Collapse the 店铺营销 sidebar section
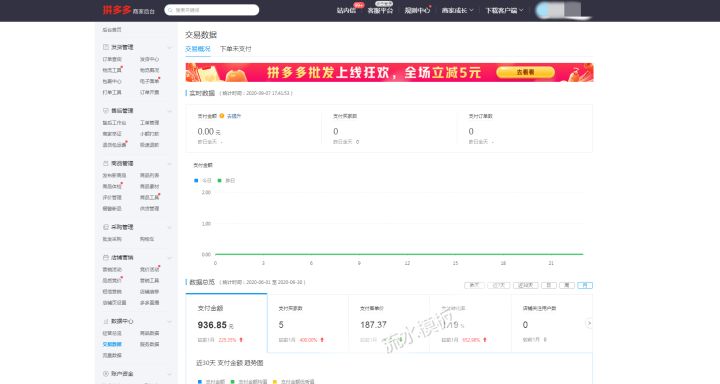 point(169,258)
